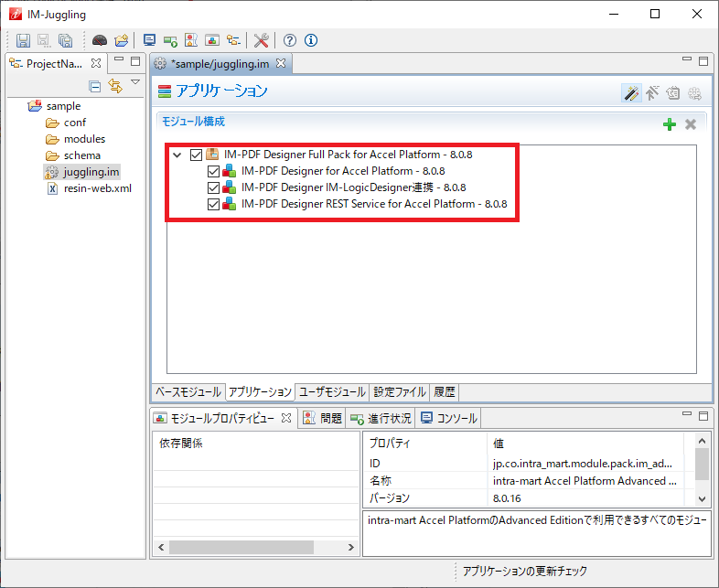The width and height of the screenshot is (719, 588).
Task: Click the project navigator toolbar icon
Action: [x=233, y=40]
